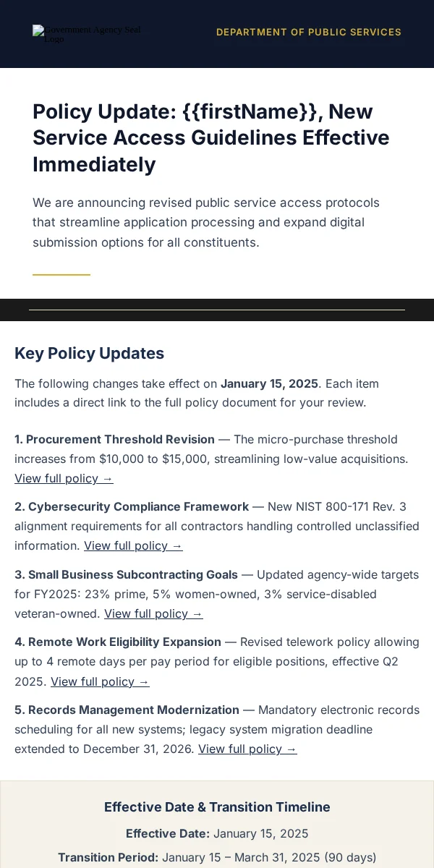Click the Procurement Threshold Revision item title
Image resolution: width=434 pixels, height=868 pixels.
click(114, 440)
